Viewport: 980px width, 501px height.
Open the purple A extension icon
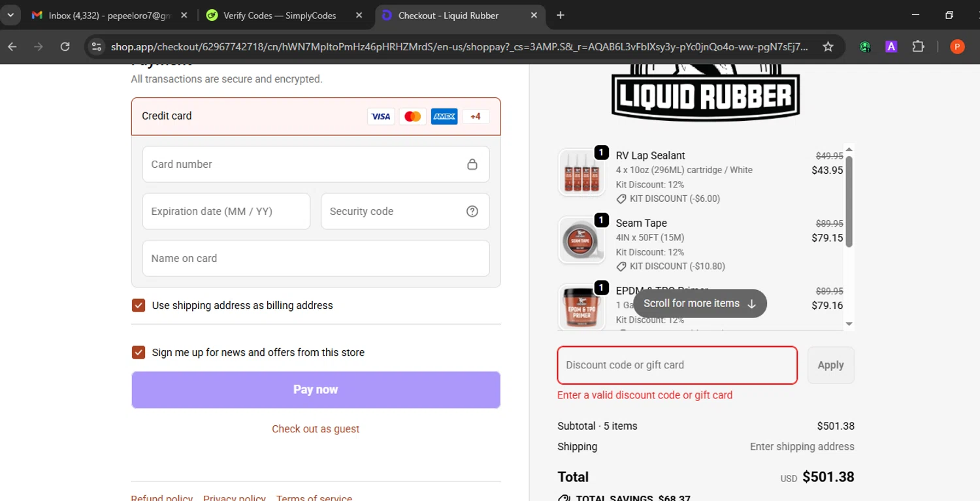tap(891, 46)
